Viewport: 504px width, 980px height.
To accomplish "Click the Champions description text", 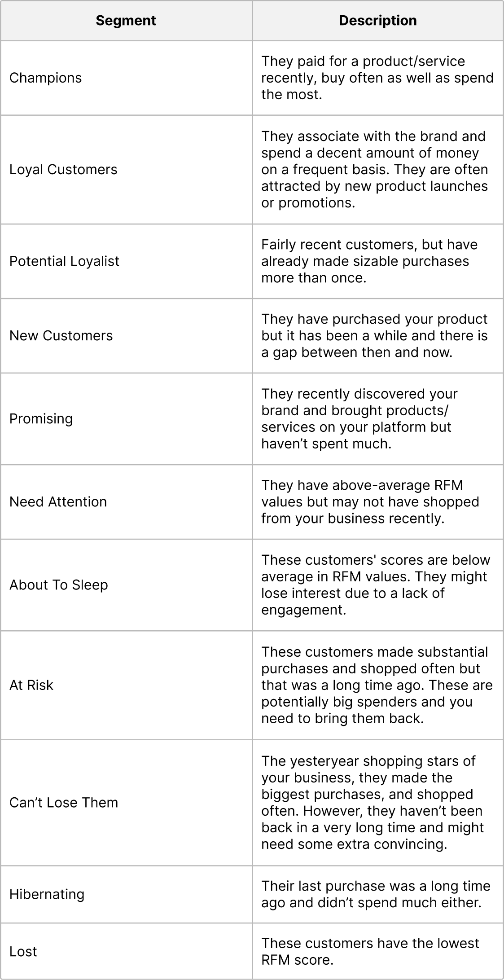I will click(x=377, y=78).
